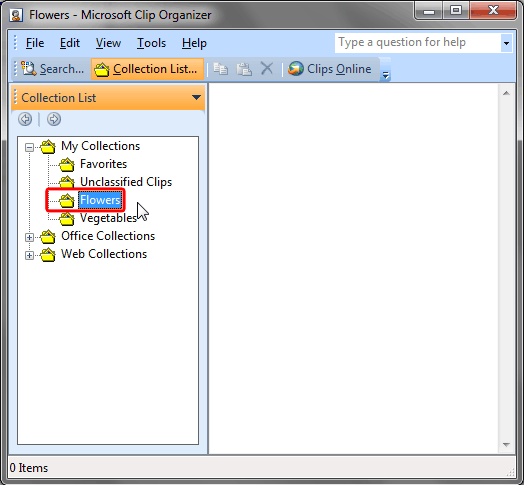Minimize the Clip Organizer window
This screenshot has height=485, width=524.
click(429, 11)
